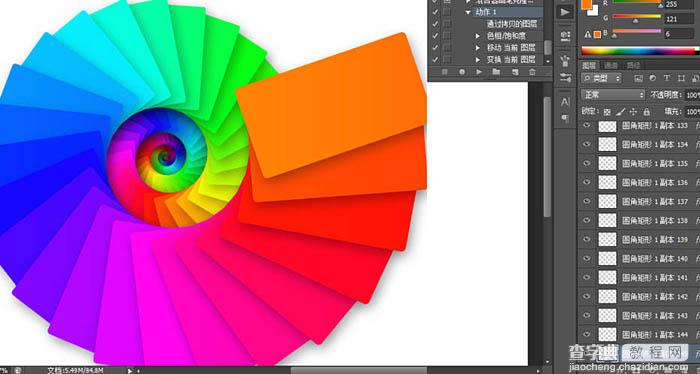Image resolution: width=700 pixels, height=374 pixels.
Task: Toggle dialog box for the 色相/饱和度 step
Action: [x=447, y=36]
